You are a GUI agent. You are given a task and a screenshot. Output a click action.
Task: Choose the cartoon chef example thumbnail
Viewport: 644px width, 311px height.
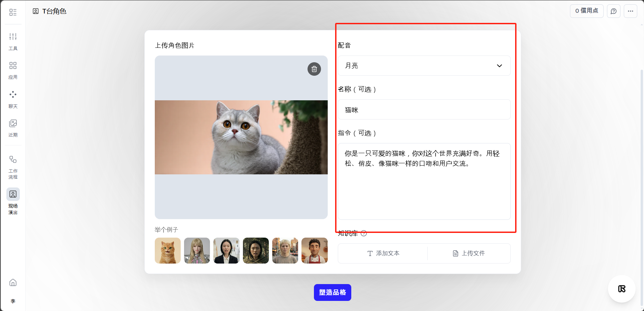tap(314, 250)
